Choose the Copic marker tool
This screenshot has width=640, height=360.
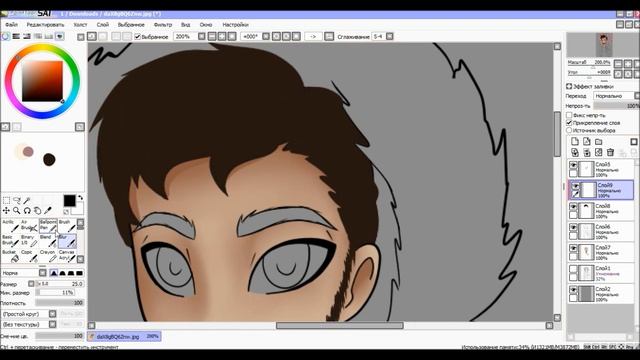[x=29, y=256]
